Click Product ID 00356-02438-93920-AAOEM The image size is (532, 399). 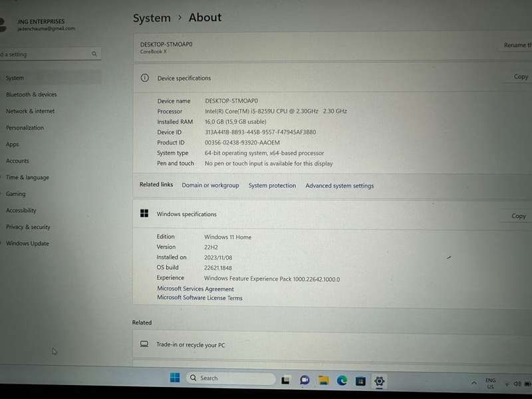coord(242,142)
